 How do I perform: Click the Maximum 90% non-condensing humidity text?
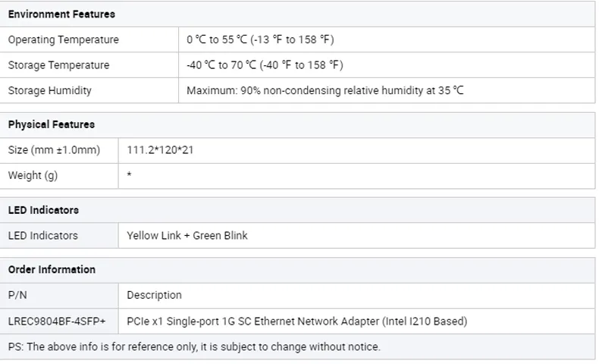325,90
